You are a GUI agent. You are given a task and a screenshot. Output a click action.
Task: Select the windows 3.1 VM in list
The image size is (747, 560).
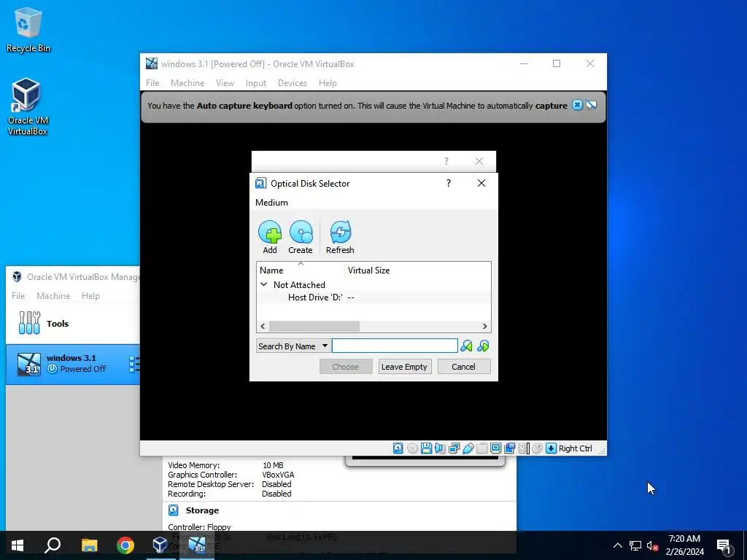coord(72,365)
